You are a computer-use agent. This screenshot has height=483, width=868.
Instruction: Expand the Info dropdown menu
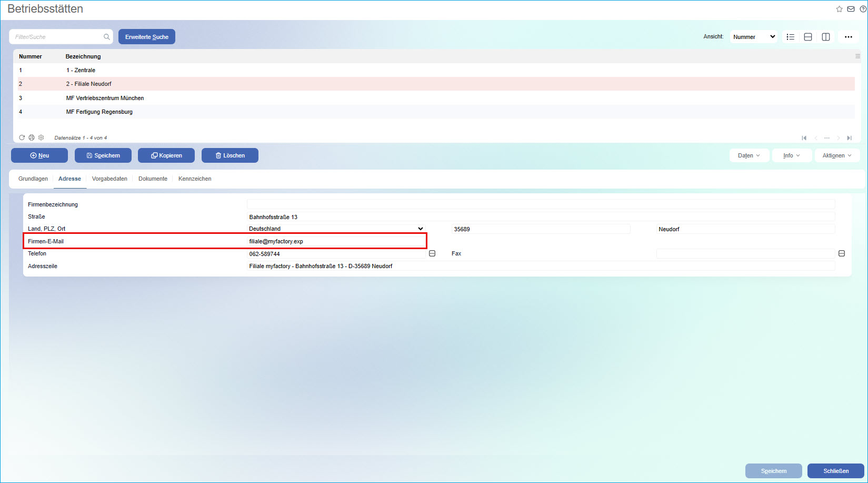click(792, 155)
